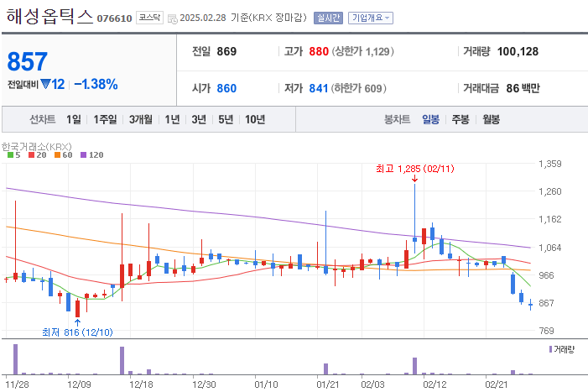Click the orange 60-day moving average swatch
The width and height of the screenshot is (588, 392).
(57, 155)
